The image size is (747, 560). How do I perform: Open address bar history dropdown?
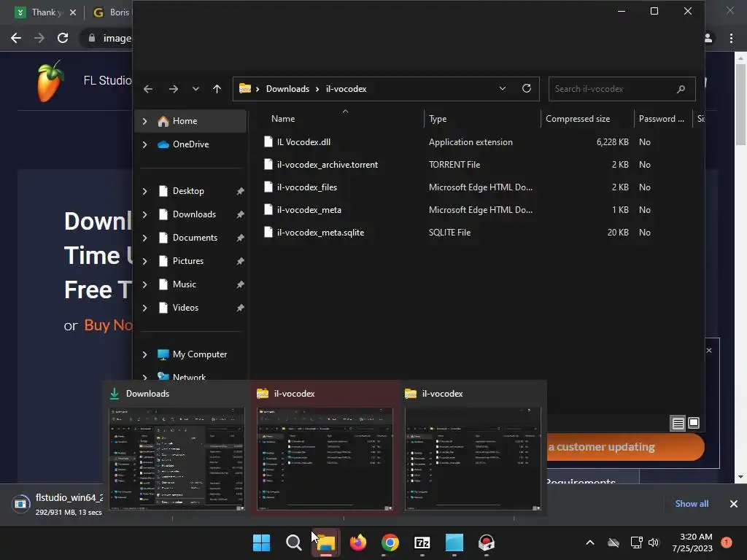coord(502,88)
